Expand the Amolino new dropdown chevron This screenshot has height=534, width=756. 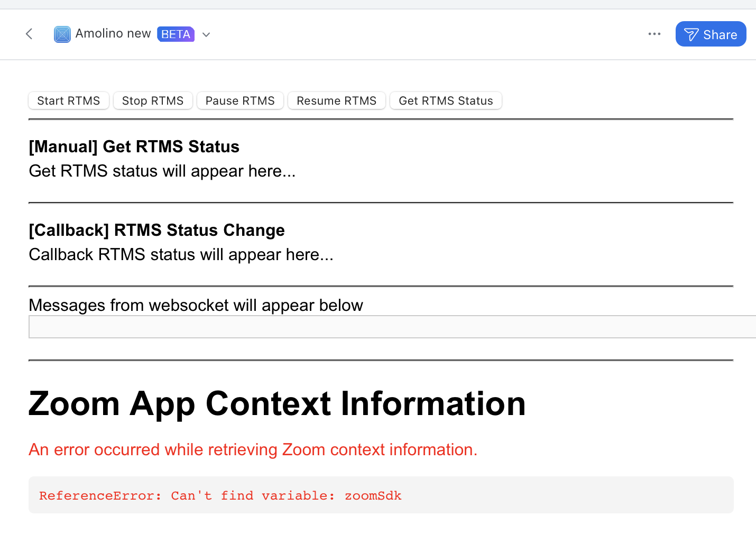[x=206, y=35]
